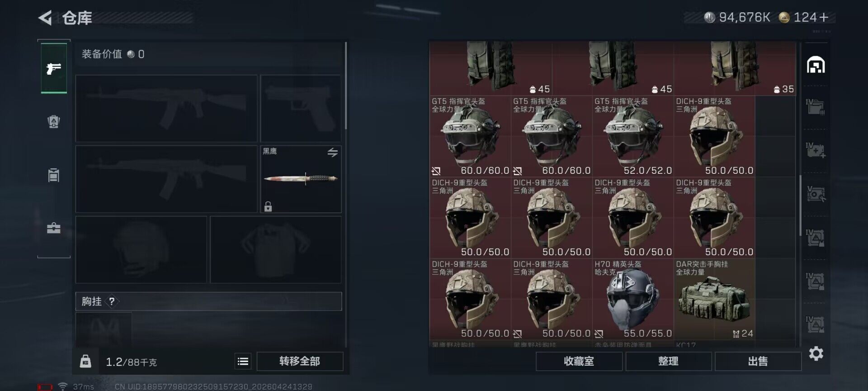Open the 胸挂 help question mark
Screen dimensions: 868x391
click(x=112, y=301)
